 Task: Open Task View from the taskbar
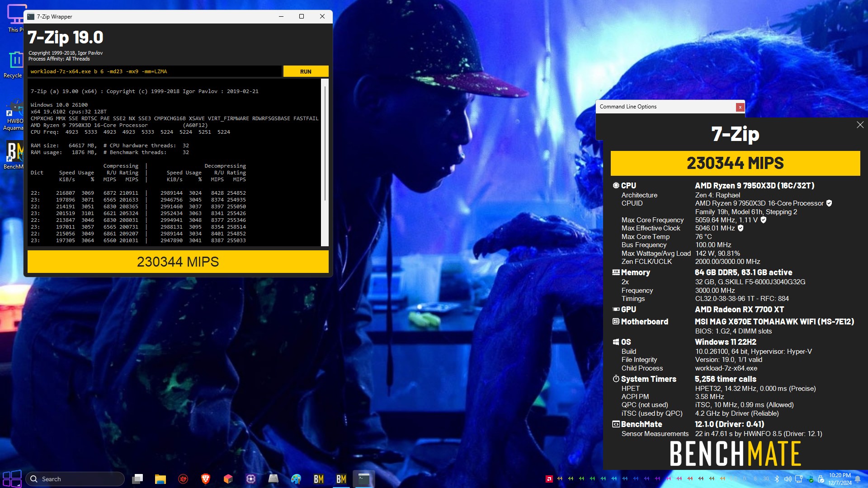click(x=137, y=479)
